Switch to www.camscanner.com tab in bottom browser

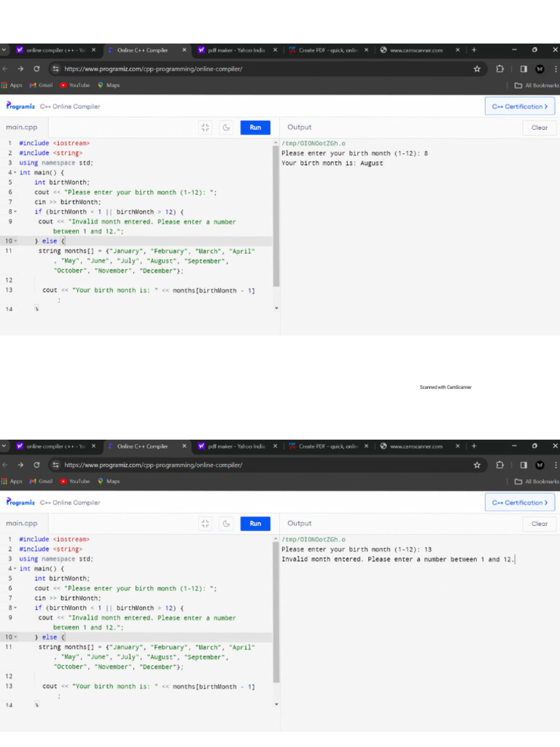[x=416, y=446]
